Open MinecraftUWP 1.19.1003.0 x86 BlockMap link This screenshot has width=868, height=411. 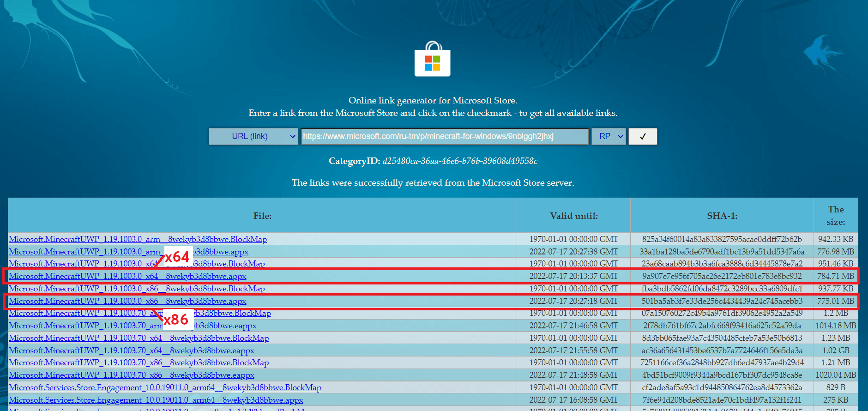pos(137,289)
